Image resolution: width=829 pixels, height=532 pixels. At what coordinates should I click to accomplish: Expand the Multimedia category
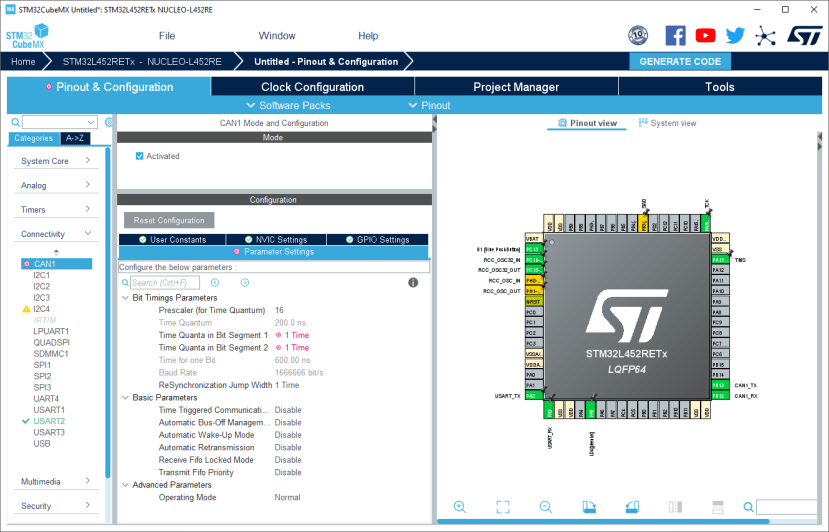tap(56, 481)
